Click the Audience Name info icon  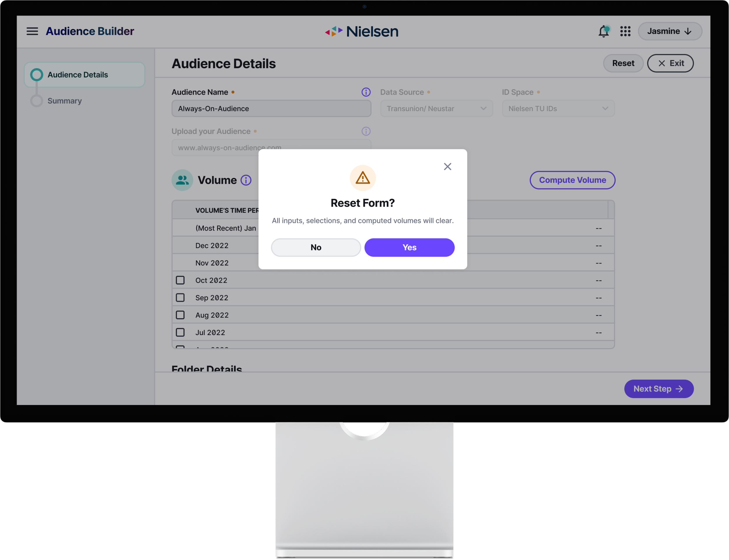tap(366, 92)
